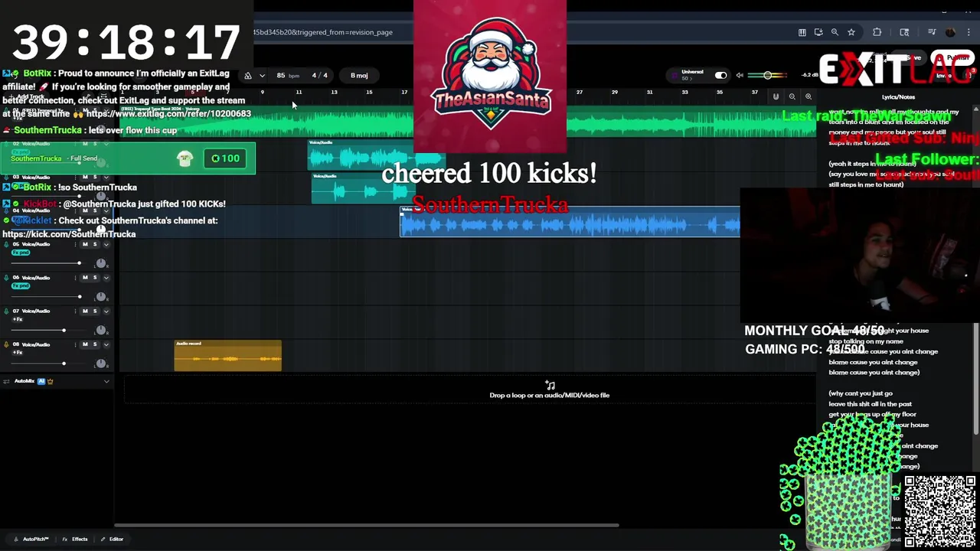Click the pan knob on track 08

[x=100, y=364]
